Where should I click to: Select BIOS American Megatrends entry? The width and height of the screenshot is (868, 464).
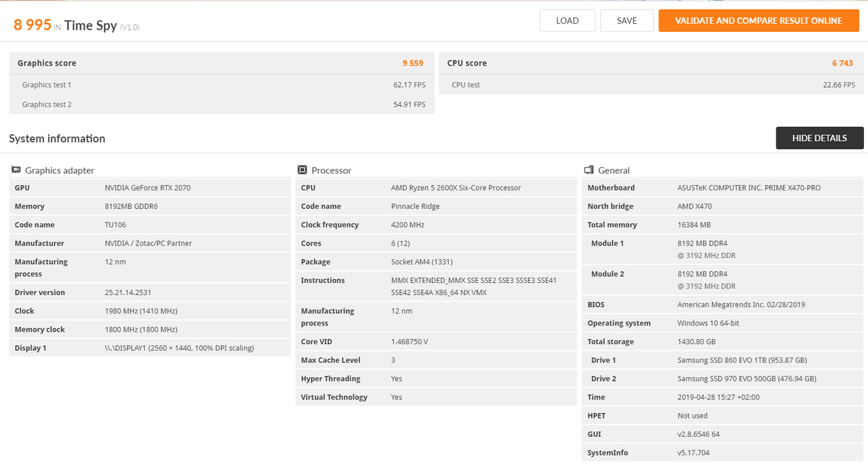[741, 305]
